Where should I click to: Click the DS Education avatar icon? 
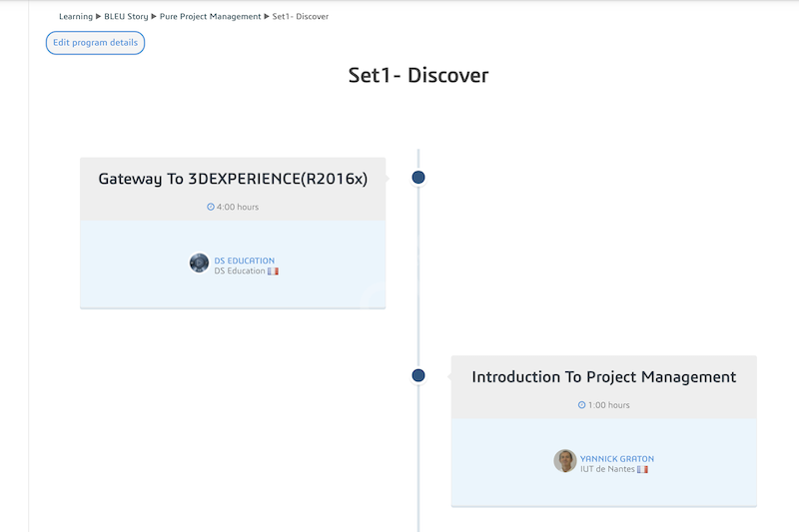coord(199,263)
